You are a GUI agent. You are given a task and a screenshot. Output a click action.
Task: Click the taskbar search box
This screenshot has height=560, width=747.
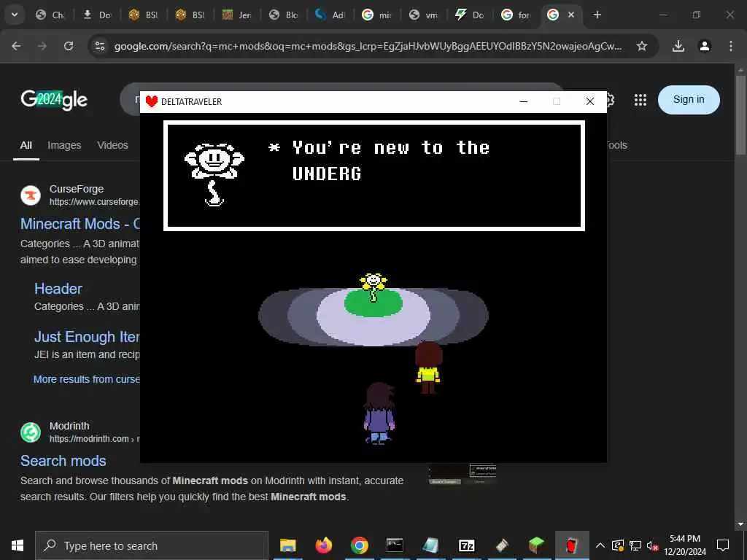[152, 545]
